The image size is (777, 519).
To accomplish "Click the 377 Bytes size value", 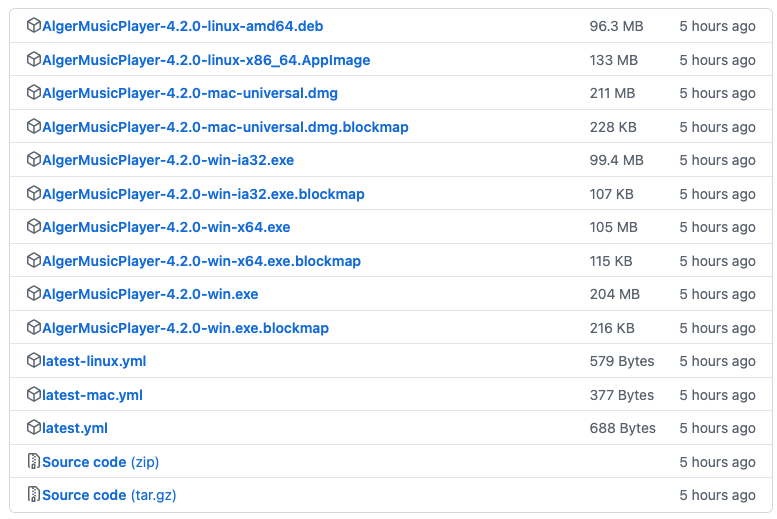I will pyautogui.click(x=622, y=395).
